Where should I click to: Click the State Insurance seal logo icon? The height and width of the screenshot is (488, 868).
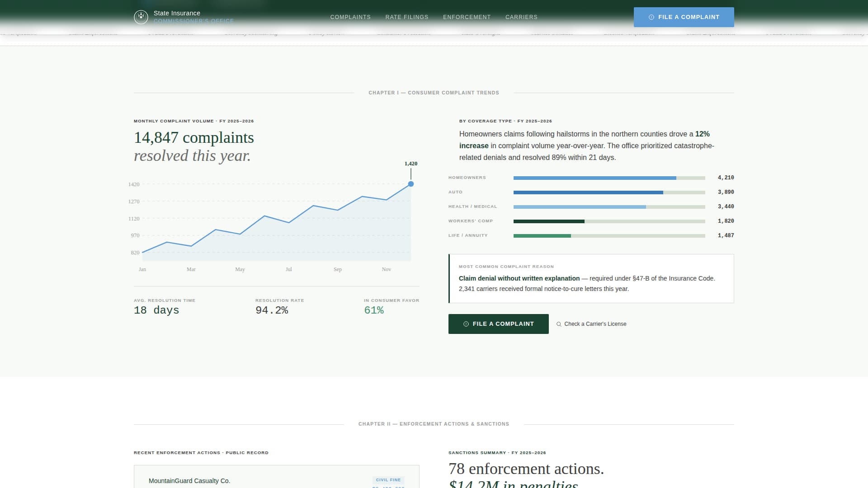click(x=141, y=17)
